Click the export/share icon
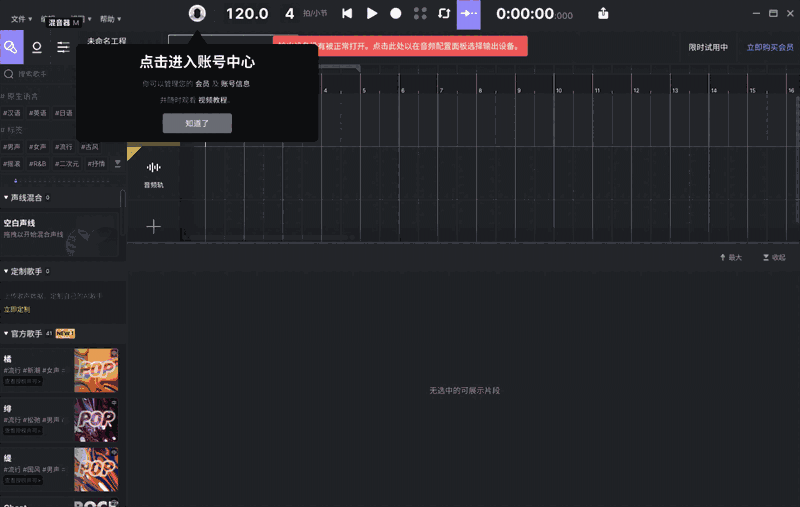Screen dimensions: 800x507 click(603, 13)
